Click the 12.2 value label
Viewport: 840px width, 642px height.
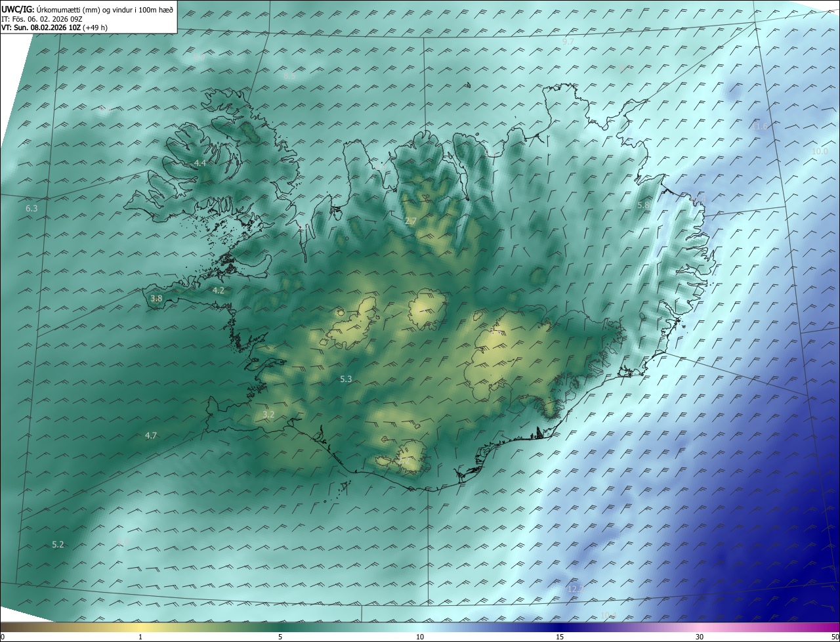(x=575, y=589)
